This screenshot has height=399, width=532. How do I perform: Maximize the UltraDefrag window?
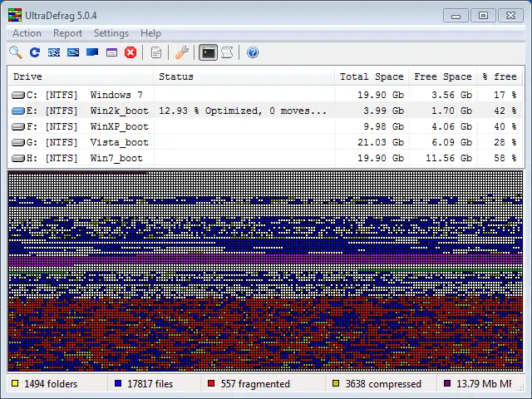point(483,16)
